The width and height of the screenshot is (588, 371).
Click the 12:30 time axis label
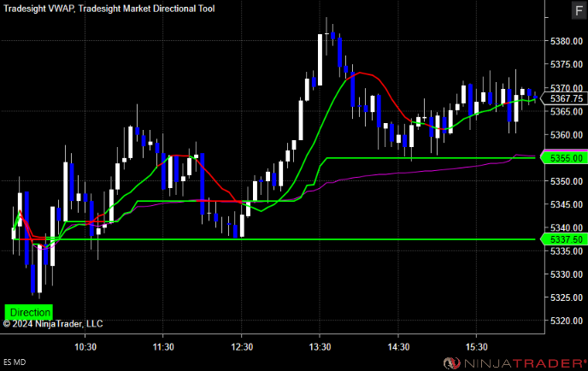[x=242, y=347]
